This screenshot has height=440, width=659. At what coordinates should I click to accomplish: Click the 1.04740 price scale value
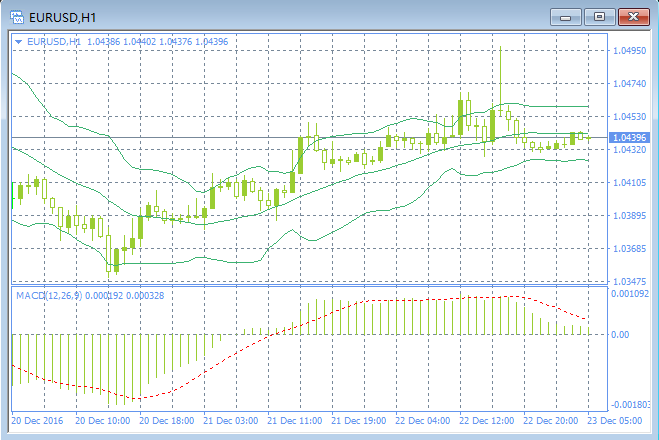(x=629, y=84)
